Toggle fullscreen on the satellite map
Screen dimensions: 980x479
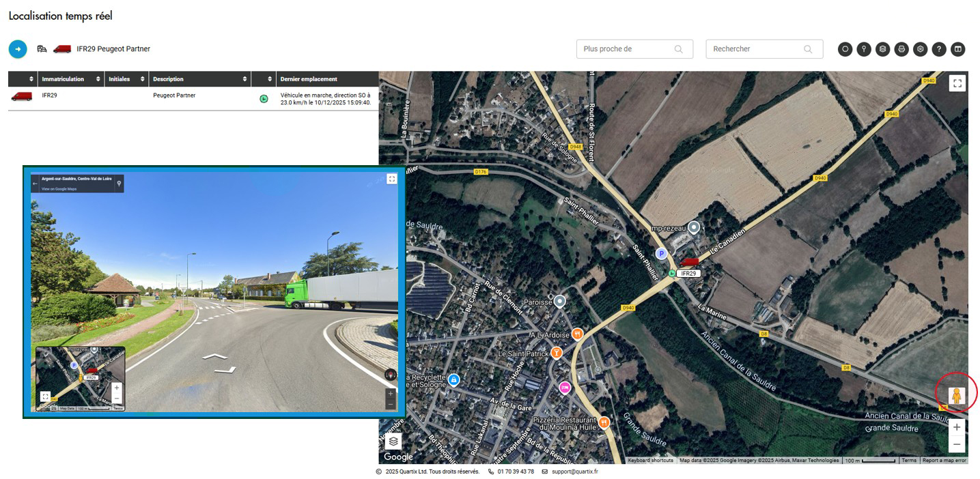click(x=957, y=83)
